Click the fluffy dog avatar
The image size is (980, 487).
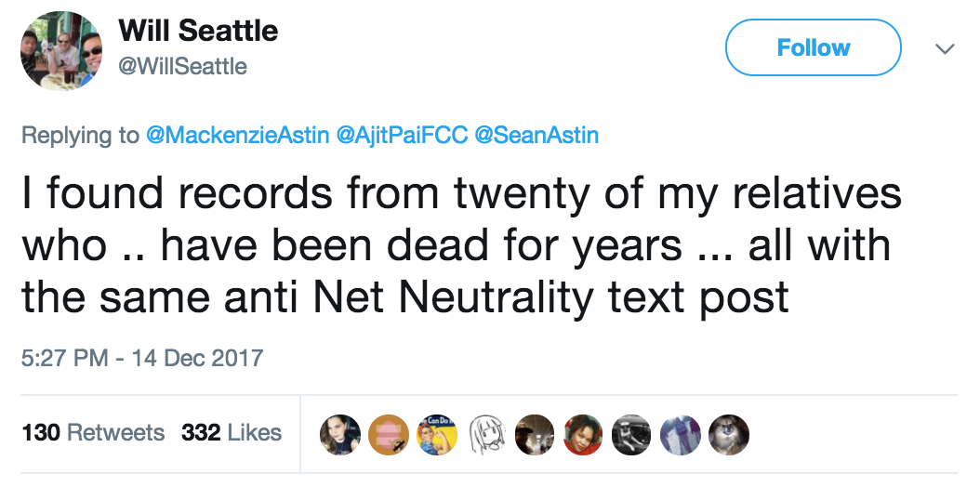(x=726, y=433)
